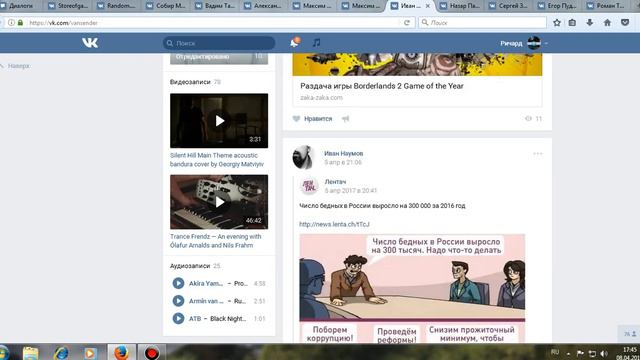Screen dimensions: 640x360
Task: Open Silent Hill Main Theme acoustic video title
Action: coord(217,160)
